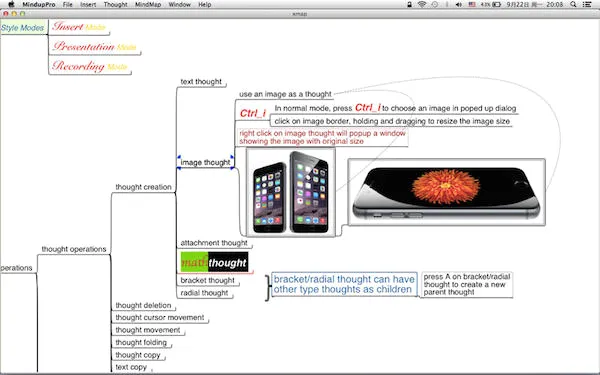Click the iPhone side-view flower image
600x375 pixels.
point(447,192)
